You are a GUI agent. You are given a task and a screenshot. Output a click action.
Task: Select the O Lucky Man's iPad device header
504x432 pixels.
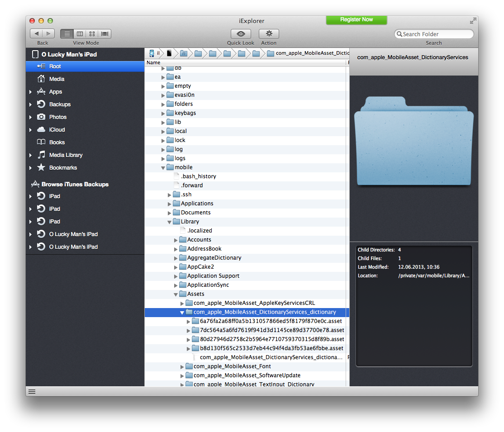[85, 54]
